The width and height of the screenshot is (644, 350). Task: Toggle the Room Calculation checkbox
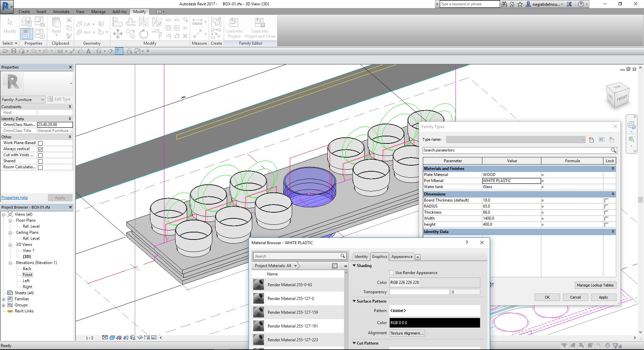[40, 167]
